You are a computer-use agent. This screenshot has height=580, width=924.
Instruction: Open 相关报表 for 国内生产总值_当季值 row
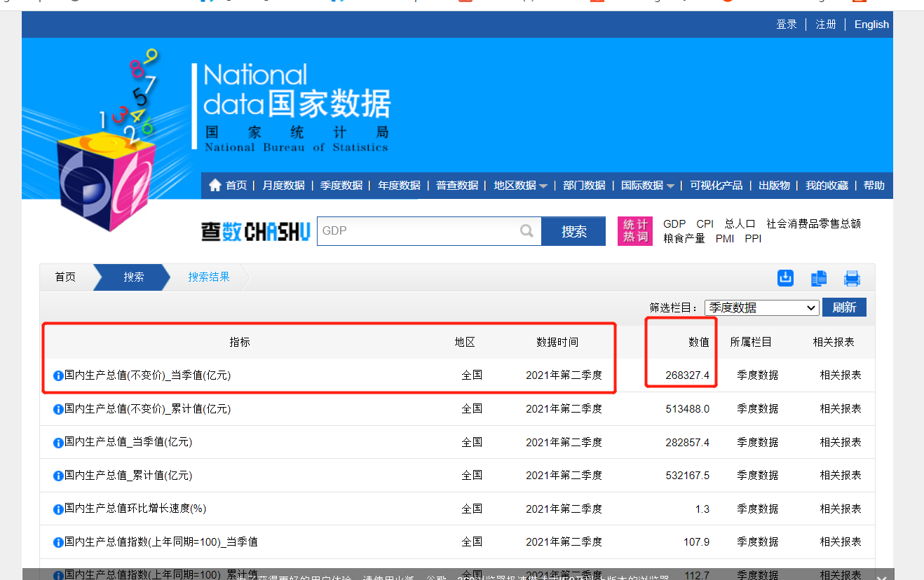tap(841, 443)
